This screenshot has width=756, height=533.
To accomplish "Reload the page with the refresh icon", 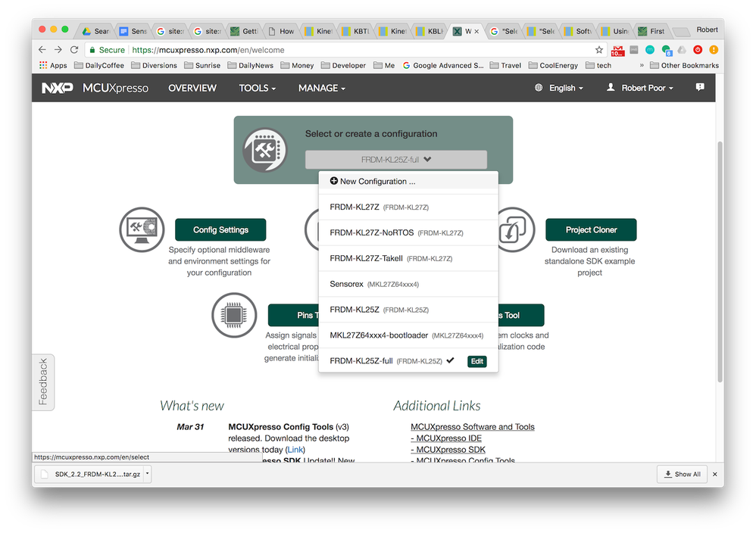I will click(x=74, y=50).
